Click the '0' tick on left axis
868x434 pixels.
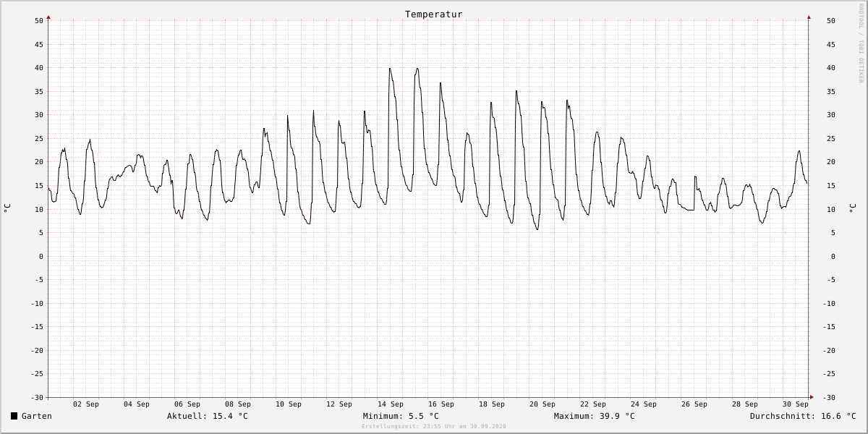coord(41,256)
